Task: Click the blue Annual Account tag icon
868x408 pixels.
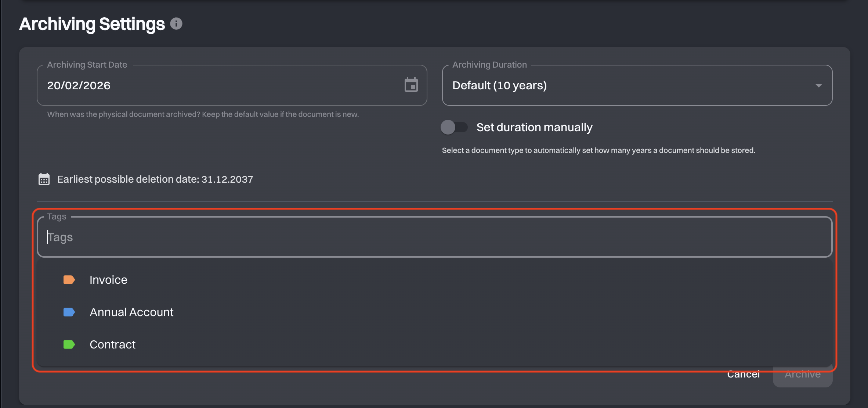Action: pyautogui.click(x=69, y=312)
